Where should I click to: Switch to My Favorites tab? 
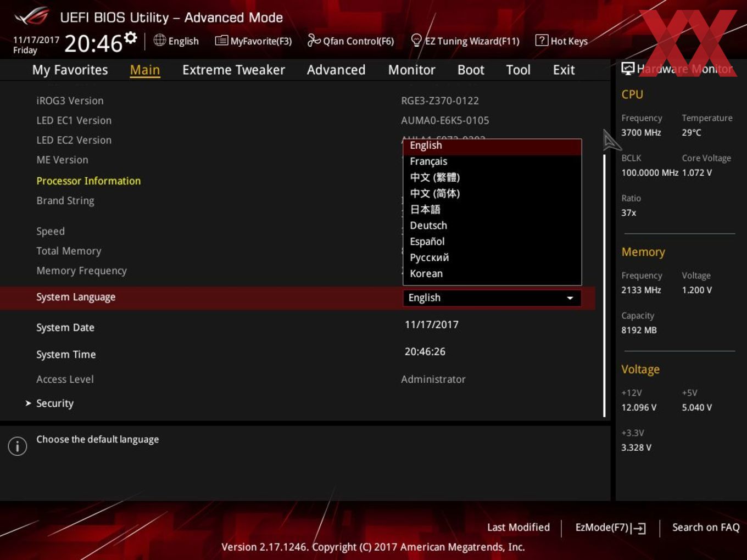[x=70, y=70]
